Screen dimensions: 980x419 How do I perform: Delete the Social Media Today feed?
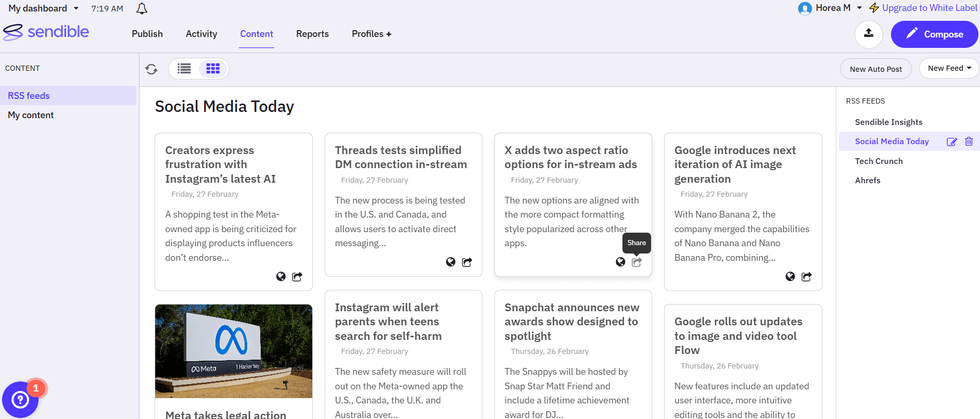[969, 142]
